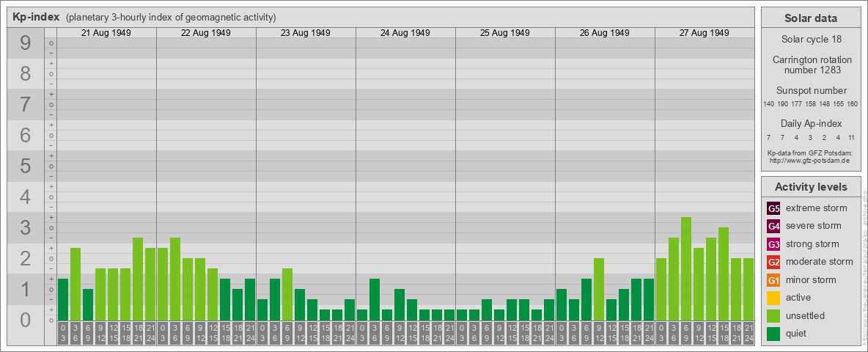This screenshot has height=352, width=868.
Task: Click the 25 Aug 9-12 hour label
Action: (499, 334)
